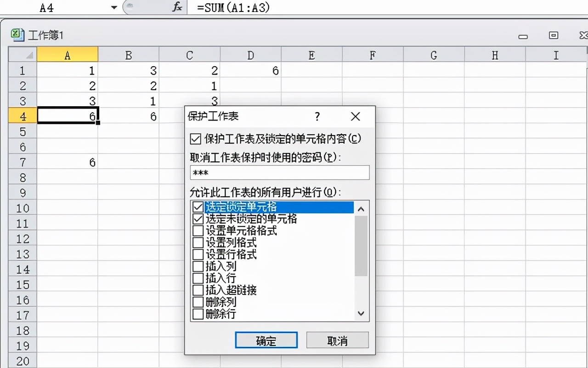Enable 插入列 checkbox
The image size is (588, 368).
(x=198, y=266)
